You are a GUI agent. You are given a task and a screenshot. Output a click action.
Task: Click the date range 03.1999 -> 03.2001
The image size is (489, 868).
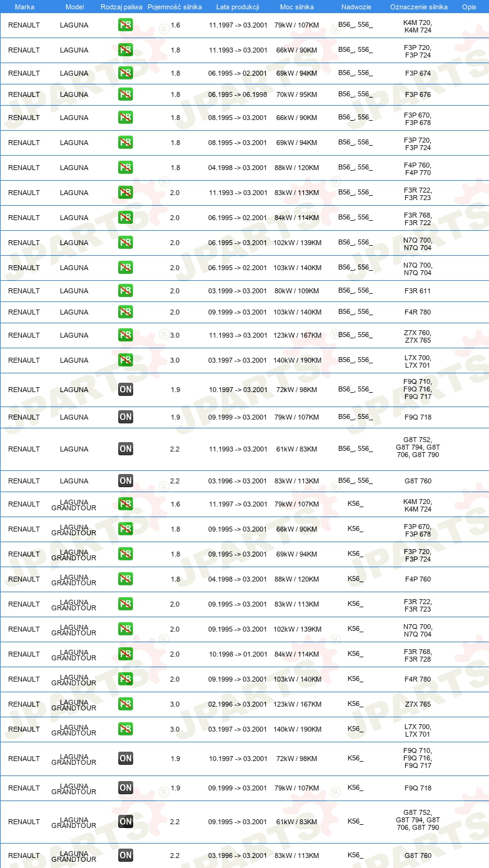[238, 291]
